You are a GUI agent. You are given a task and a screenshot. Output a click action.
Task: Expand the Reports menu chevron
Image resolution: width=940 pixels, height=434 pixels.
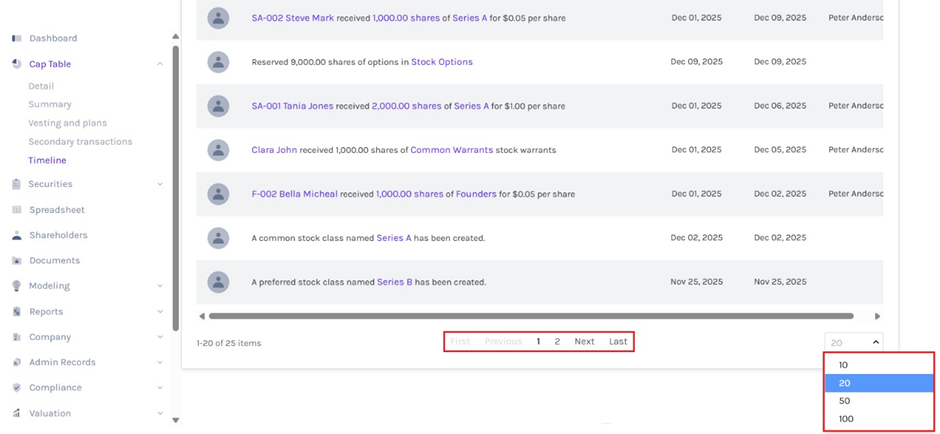point(160,312)
